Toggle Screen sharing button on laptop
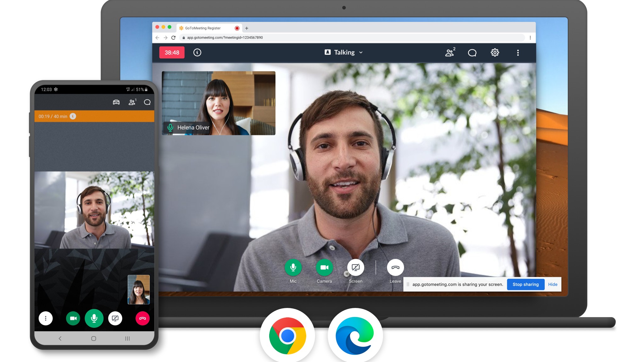Viewport: 644px width, 362px height. pos(356,267)
